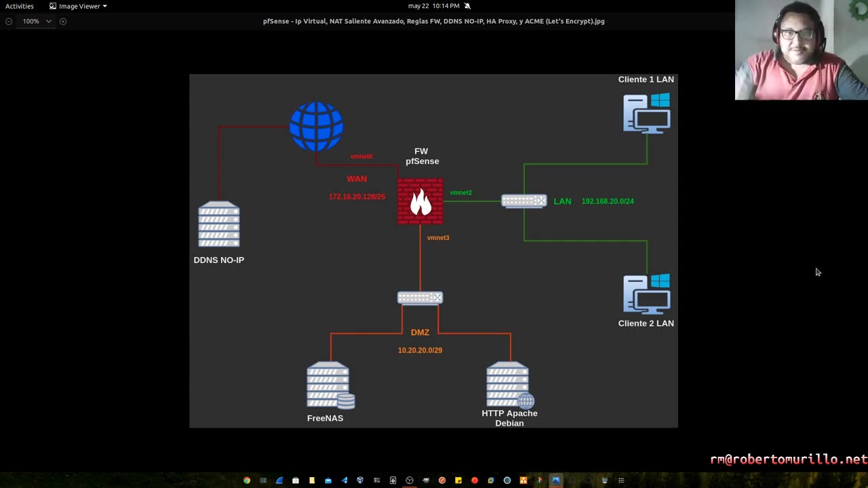The height and width of the screenshot is (488, 868).
Task: Switch to the active Image Viewer dock icon
Action: (556, 480)
